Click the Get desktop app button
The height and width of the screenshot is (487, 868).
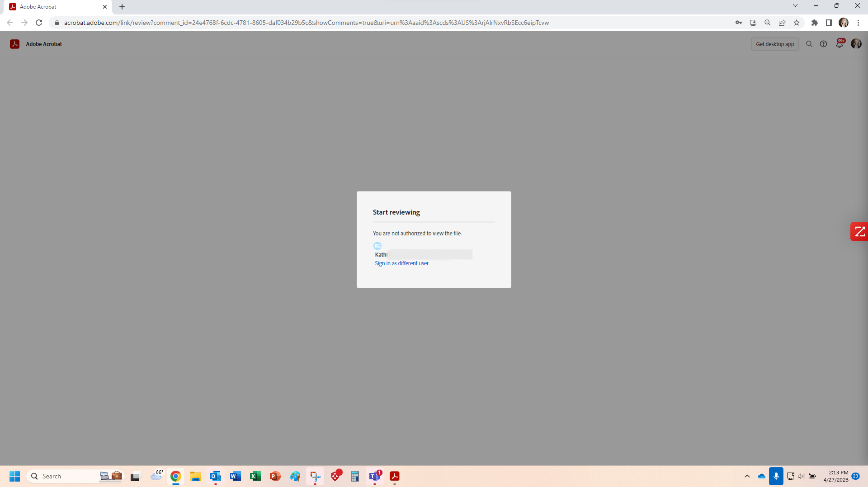coord(774,44)
